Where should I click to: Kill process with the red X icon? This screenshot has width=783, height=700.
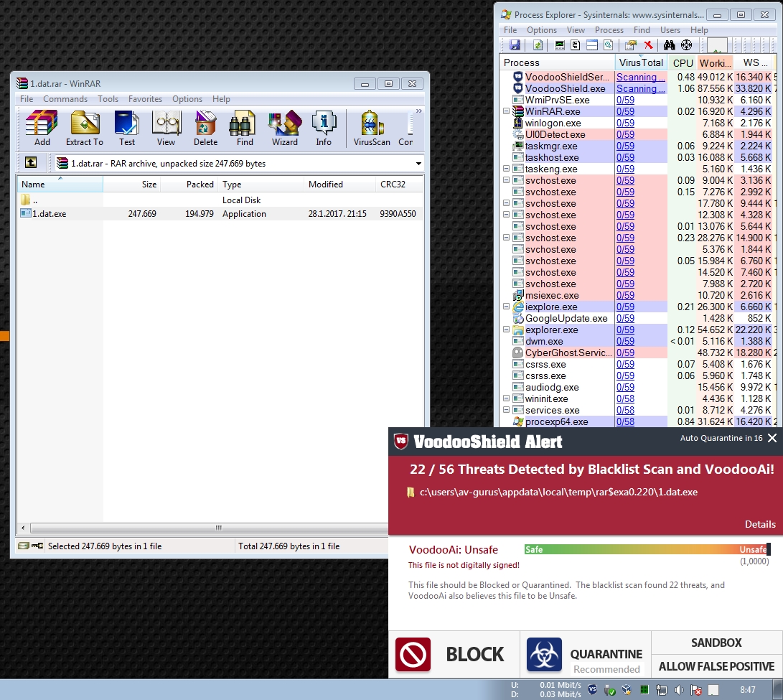[648, 45]
